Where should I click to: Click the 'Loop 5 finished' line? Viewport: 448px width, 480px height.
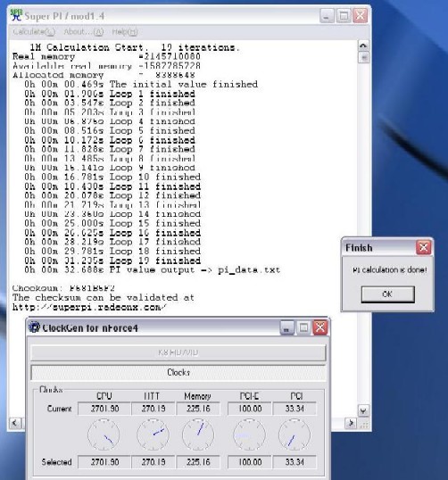click(110, 131)
